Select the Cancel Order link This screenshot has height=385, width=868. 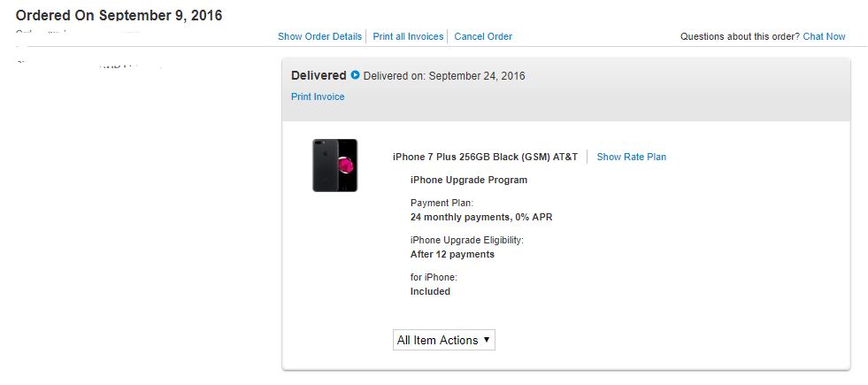[483, 36]
